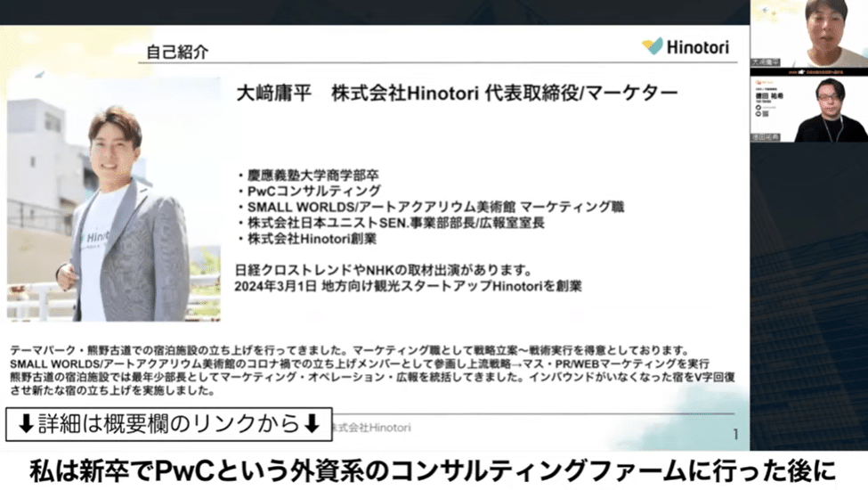Click the subtitle caption about PwC
Viewport: 868px width, 490px height.
[433, 471]
